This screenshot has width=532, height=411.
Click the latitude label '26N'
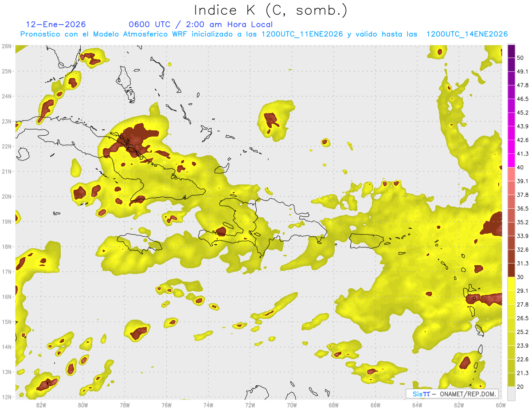(x=6, y=46)
